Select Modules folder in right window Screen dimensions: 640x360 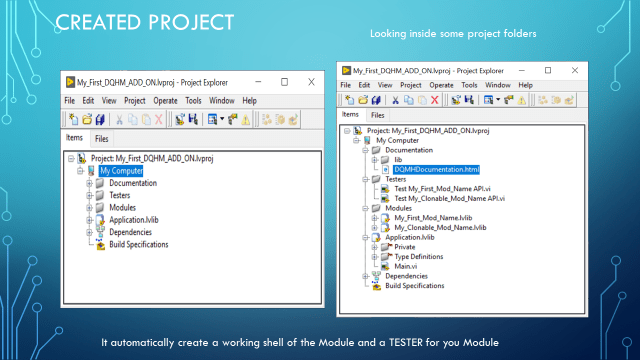point(398,208)
